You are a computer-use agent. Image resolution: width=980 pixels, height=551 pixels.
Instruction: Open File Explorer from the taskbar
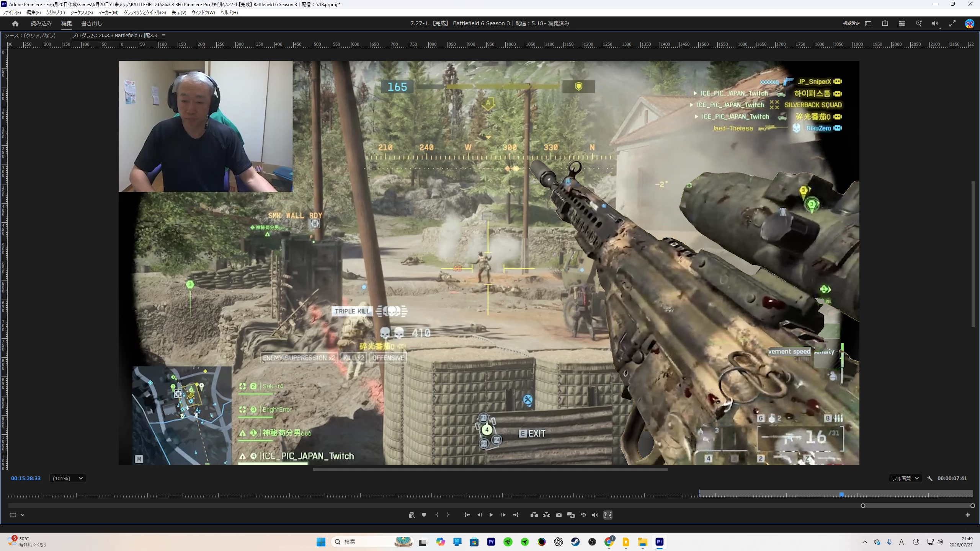point(643,542)
